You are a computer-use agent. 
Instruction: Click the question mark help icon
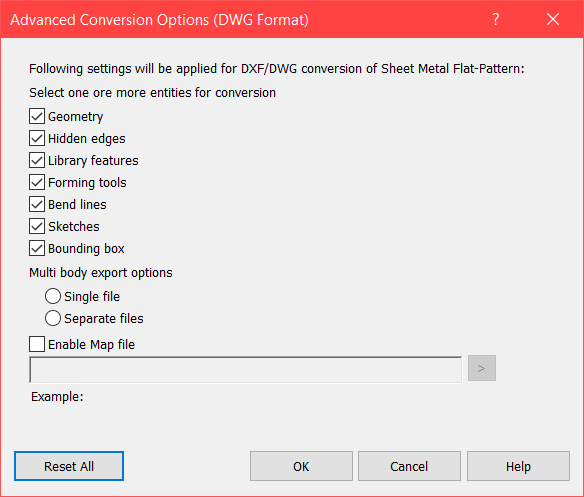coord(496,19)
